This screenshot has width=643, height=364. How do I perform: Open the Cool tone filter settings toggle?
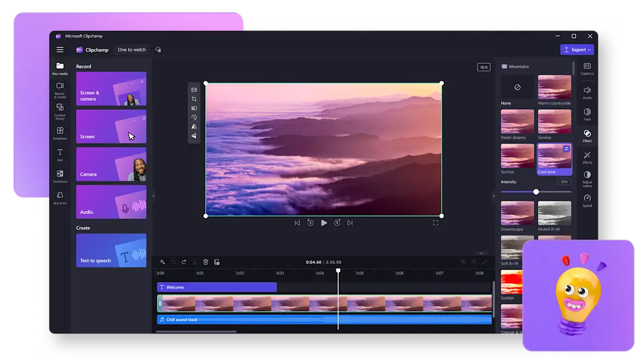(566, 149)
